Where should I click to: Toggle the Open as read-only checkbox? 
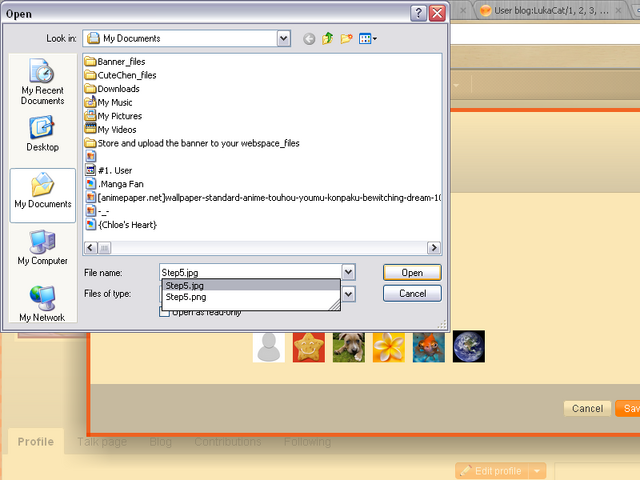(164, 312)
